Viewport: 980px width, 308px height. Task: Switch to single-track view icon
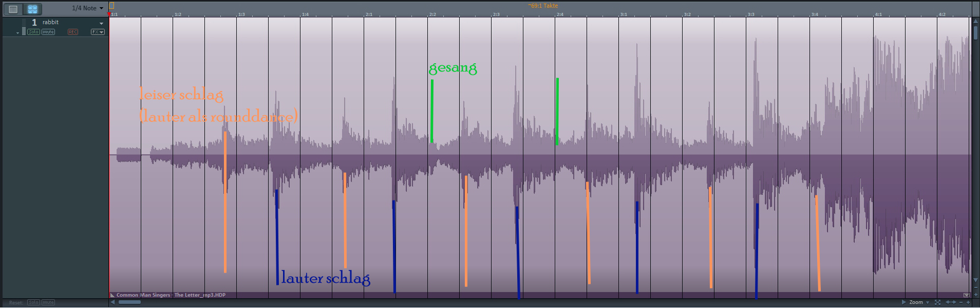click(13, 9)
